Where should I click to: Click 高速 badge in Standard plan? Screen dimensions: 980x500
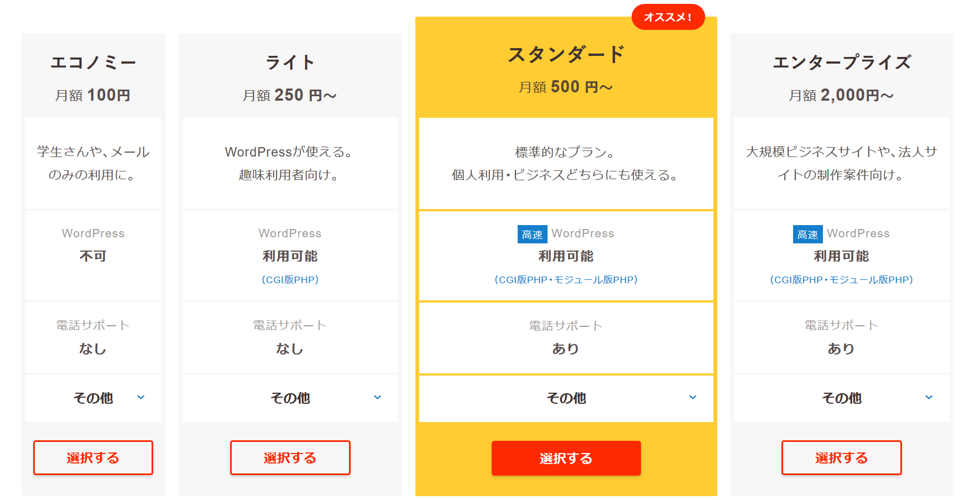coord(532,235)
